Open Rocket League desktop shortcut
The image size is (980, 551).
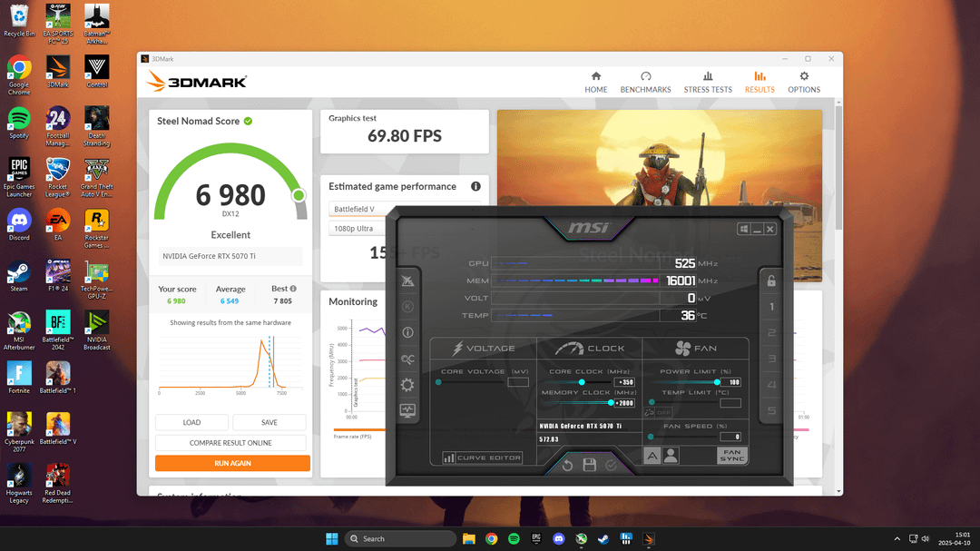click(x=57, y=177)
